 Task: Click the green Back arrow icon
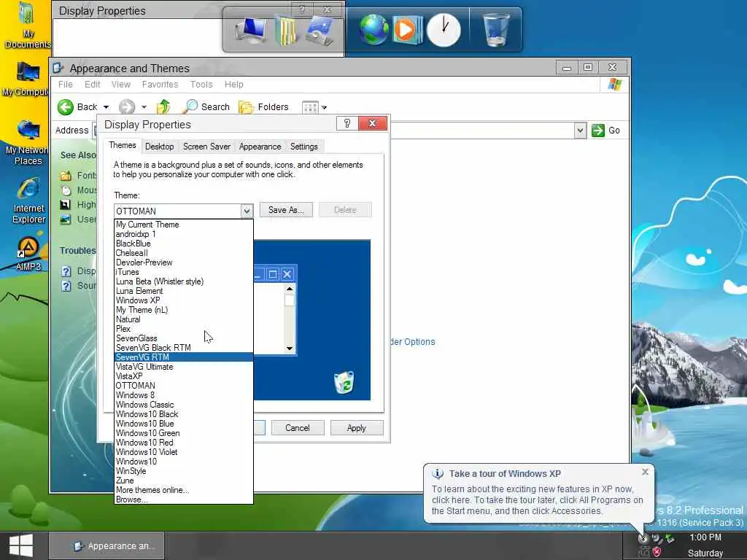pyautogui.click(x=66, y=106)
